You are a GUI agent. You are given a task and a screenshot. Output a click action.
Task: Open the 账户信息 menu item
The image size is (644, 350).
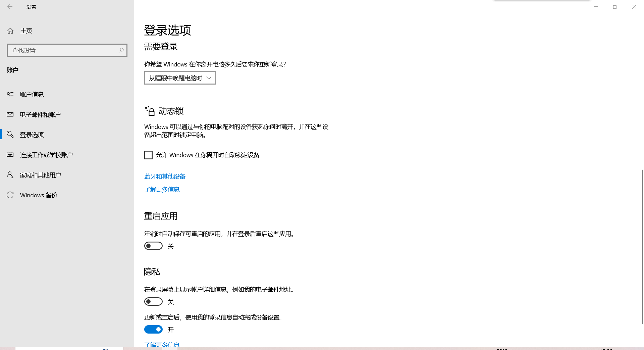[x=67, y=94]
